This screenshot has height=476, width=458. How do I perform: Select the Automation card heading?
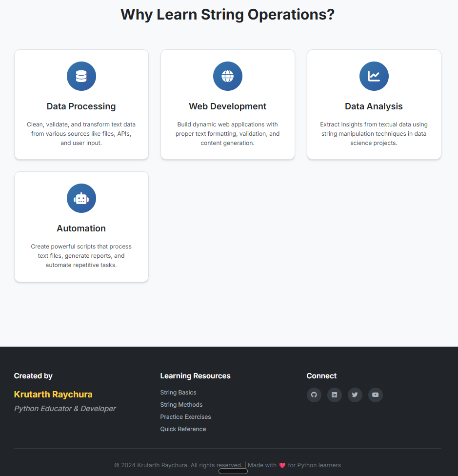(81, 228)
